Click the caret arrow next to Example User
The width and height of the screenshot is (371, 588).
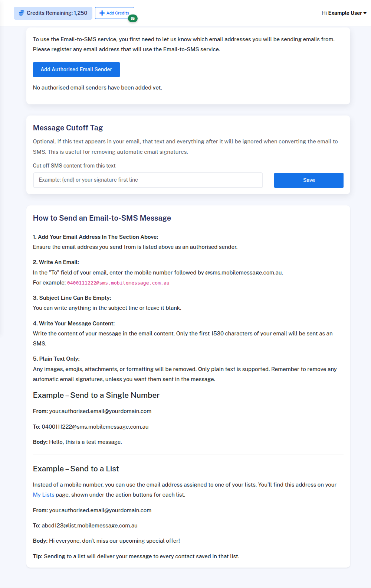click(365, 13)
